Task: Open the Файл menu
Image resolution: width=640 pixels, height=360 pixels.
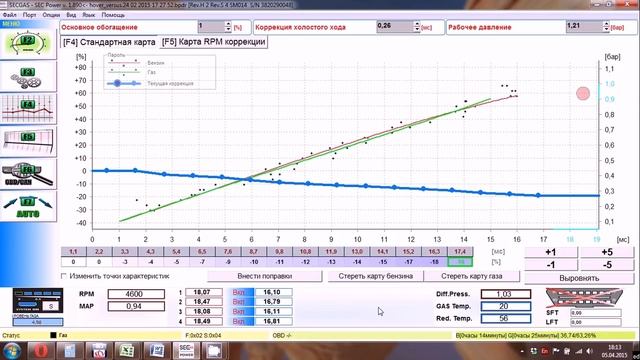Action: [x=10, y=15]
